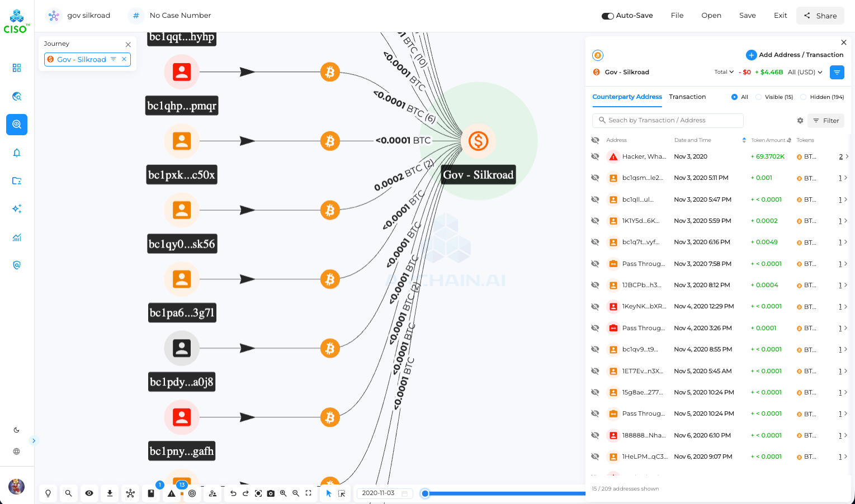
Task: Toggle the Auto-Save switch
Action: pyautogui.click(x=608, y=16)
